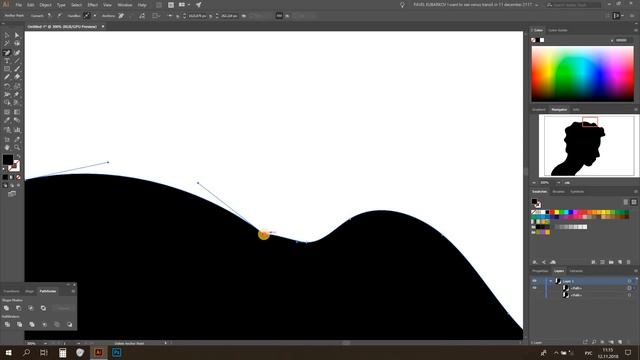Select the Curvature tool
Screen dimensions: 640x360
click(x=17, y=53)
